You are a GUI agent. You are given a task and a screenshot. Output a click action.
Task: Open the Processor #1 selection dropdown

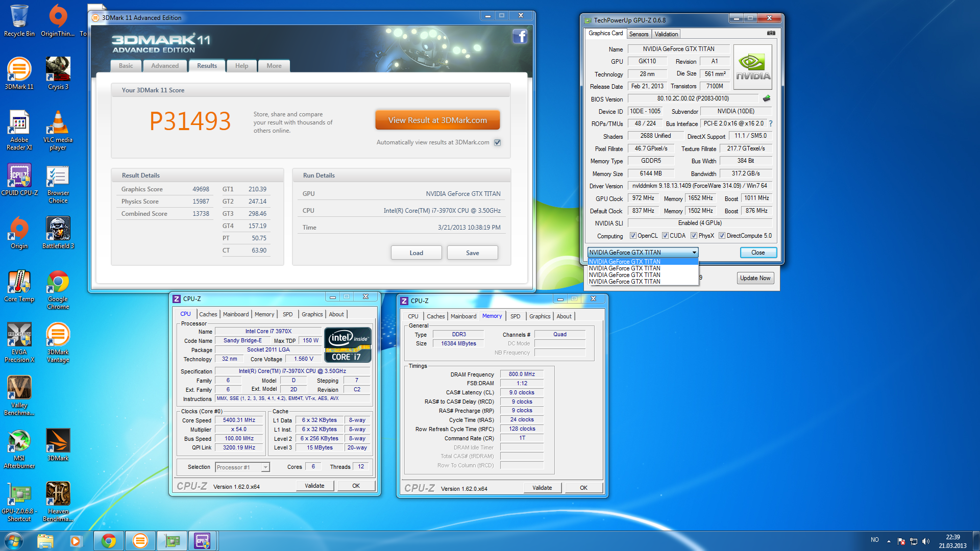coord(242,467)
